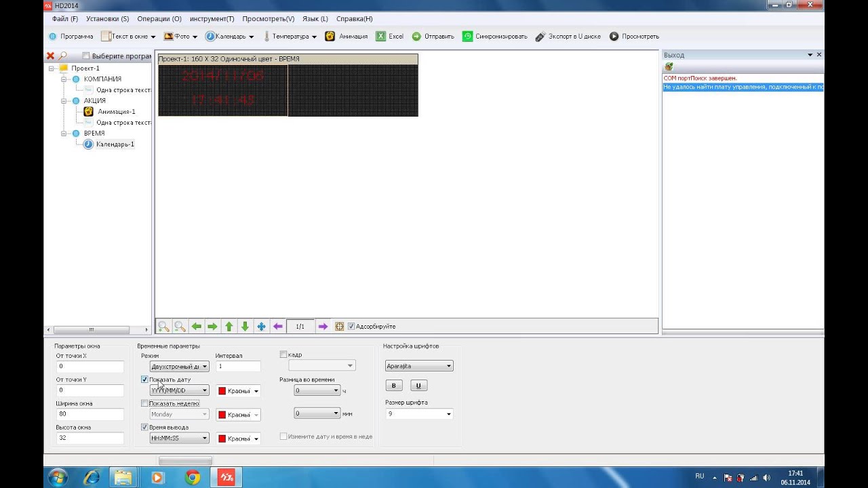Open the Размер шрифта size dropdown
The height and width of the screenshot is (488, 868).
point(419,414)
